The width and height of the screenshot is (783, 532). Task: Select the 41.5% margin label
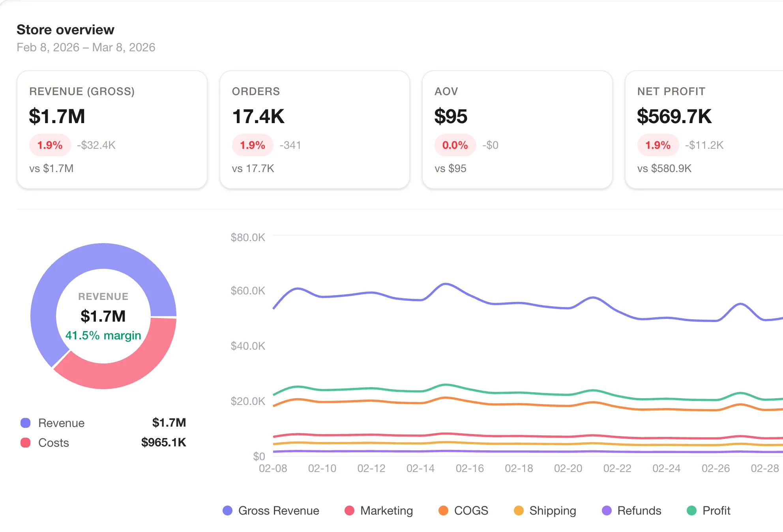pyautogui.click(x=103, y=335)
